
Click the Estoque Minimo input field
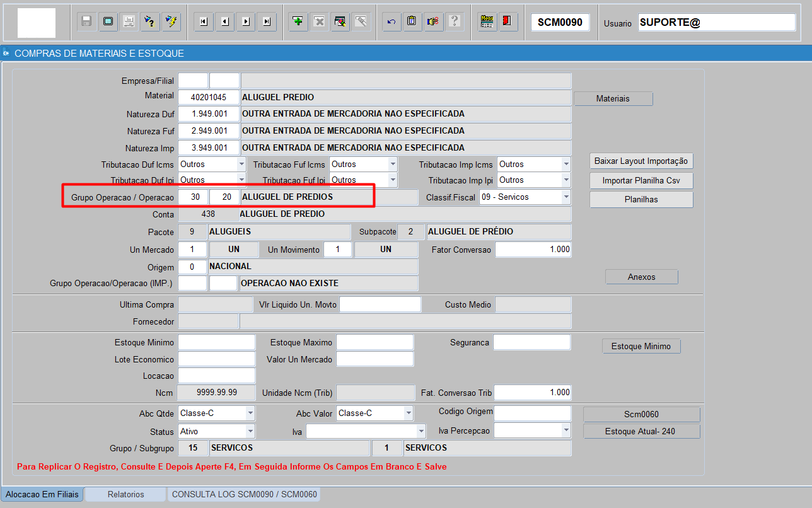216,342
